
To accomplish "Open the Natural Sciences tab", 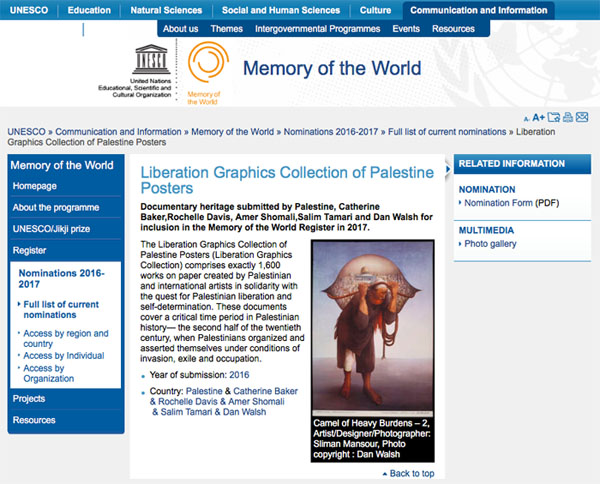I will click(x=166, y=10).
